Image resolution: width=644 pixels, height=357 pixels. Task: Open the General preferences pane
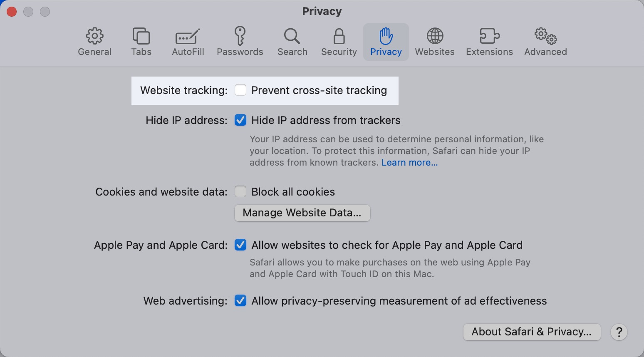94,42
